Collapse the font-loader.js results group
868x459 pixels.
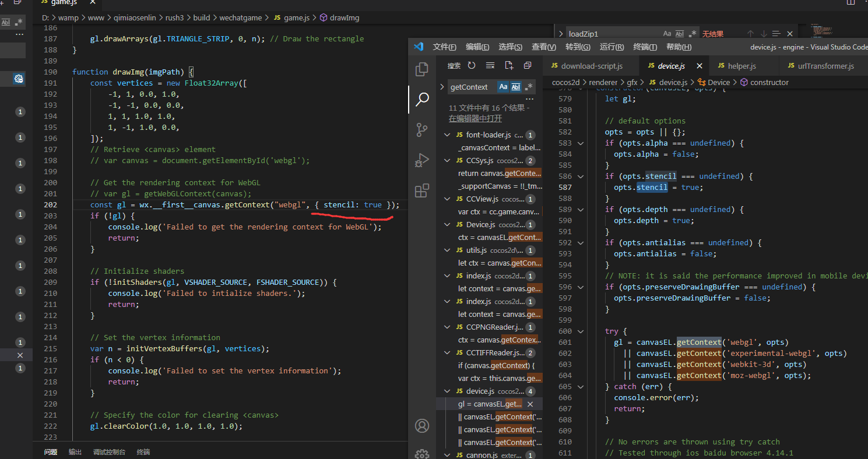pyautogui.click(x=447, y=135)
